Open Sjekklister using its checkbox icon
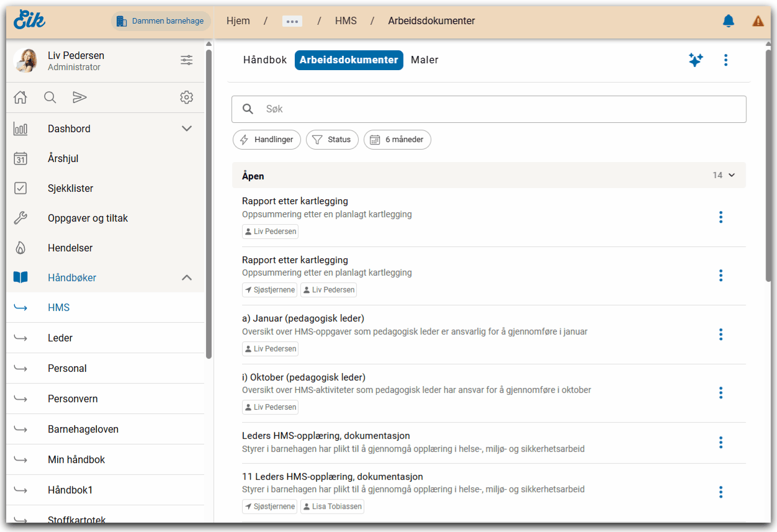Image resolution: width=777 pixels, height=532 pixels. (x=20, y=188)
